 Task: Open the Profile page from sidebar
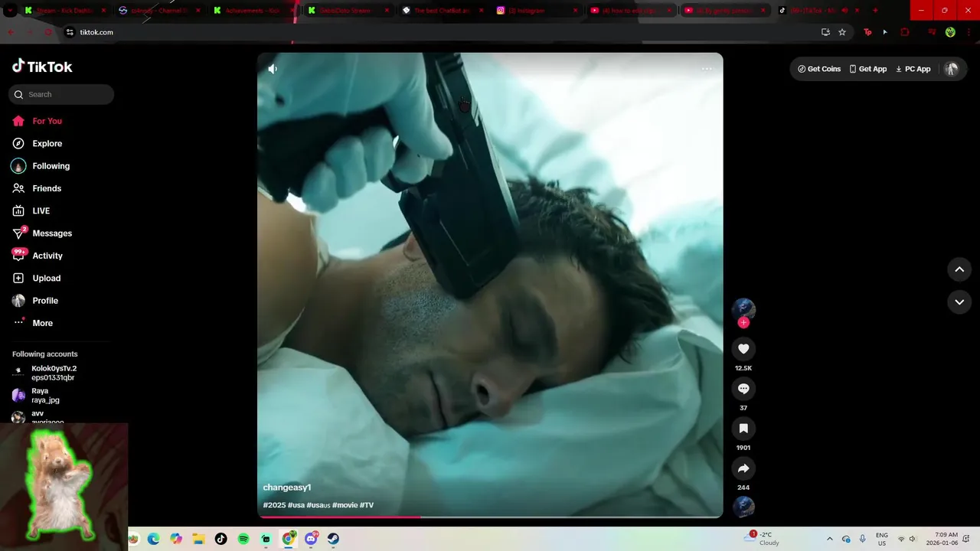click(x=35, y=301)
